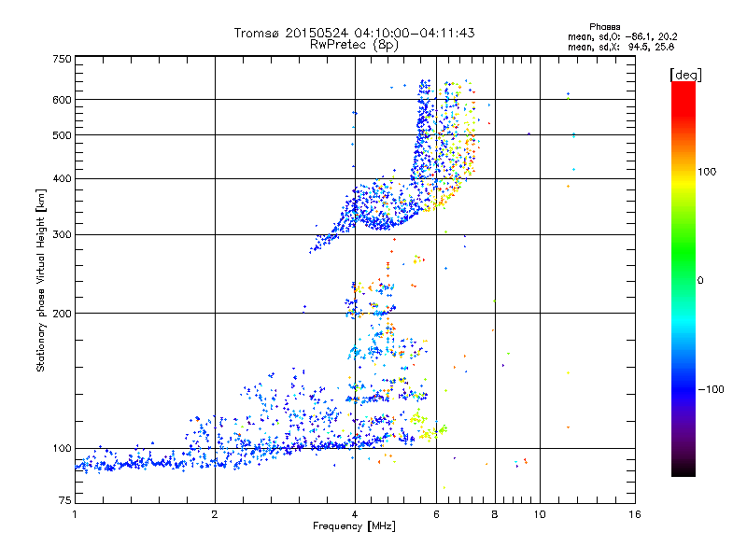Select the 'mean, sd,X: 94.5, 25.8' line
The width and height of the screenshot is (747, 560).
[x=621, y=47]
